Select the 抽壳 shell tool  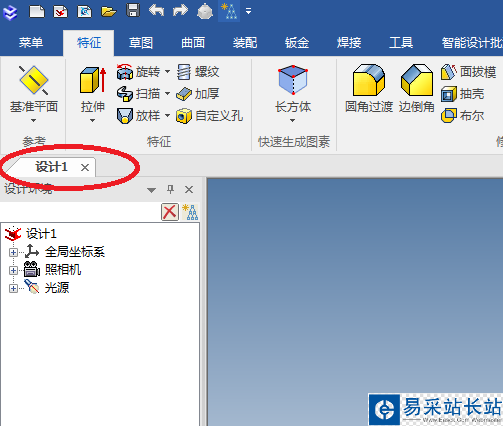coord(462,94)
